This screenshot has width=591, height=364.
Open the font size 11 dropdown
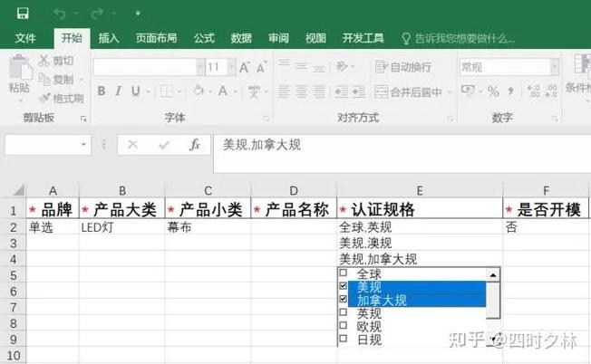231,67
